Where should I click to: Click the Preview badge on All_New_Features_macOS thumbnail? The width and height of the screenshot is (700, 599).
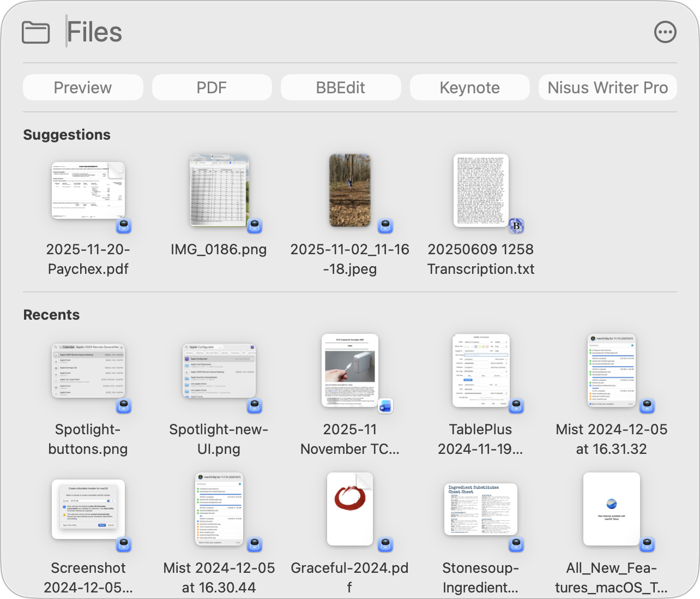(x=647, y=544)
